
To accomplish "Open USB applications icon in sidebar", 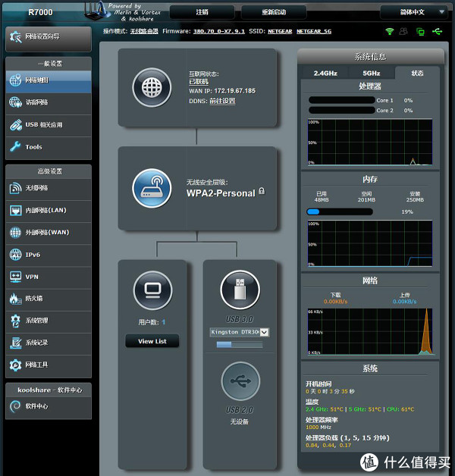I will pyautogui.click(x=15, y=125).
